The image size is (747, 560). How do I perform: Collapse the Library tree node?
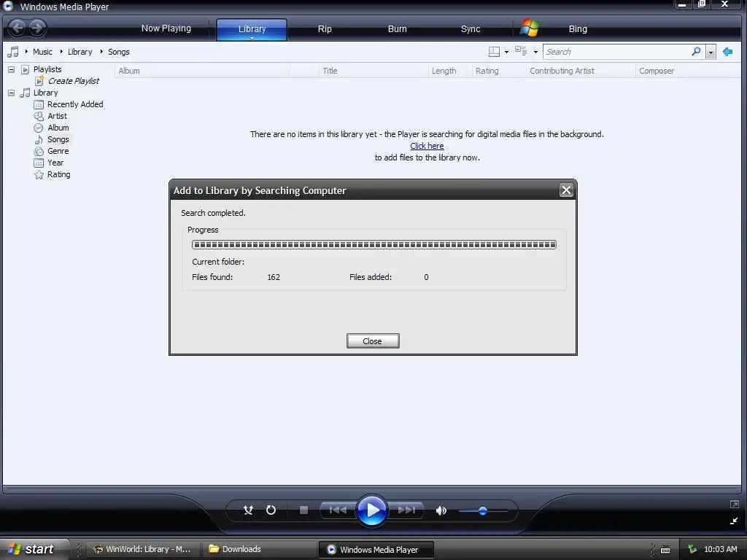click(x=11, y=93)
